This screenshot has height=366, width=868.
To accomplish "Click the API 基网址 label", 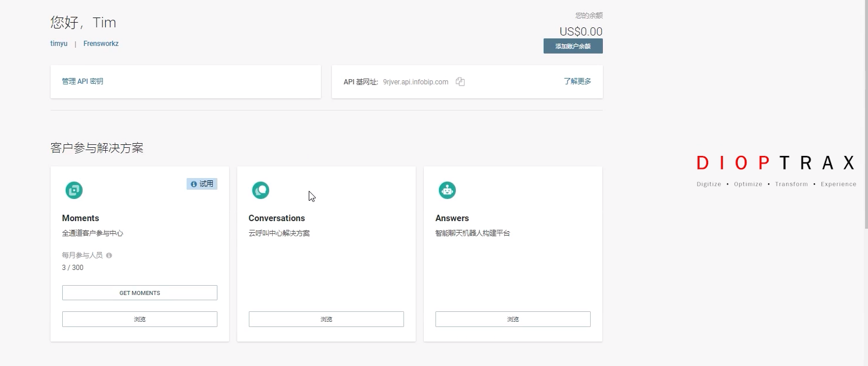I will (361, 82).
